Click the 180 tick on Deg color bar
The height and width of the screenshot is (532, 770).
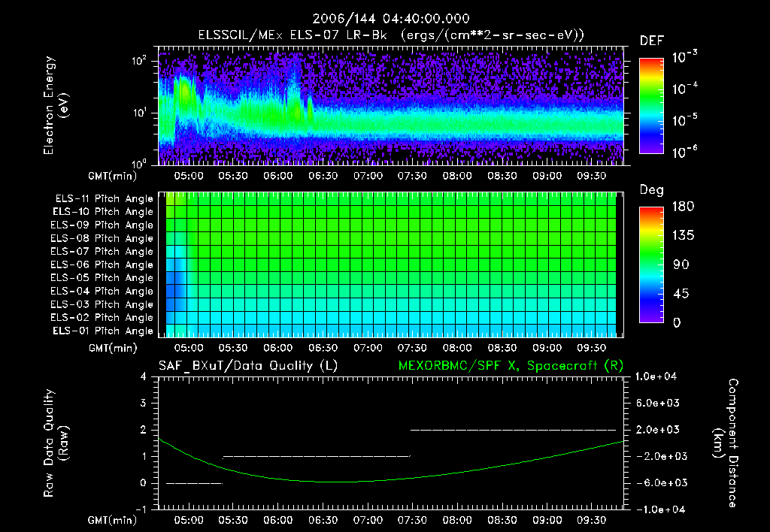[683, 207]
